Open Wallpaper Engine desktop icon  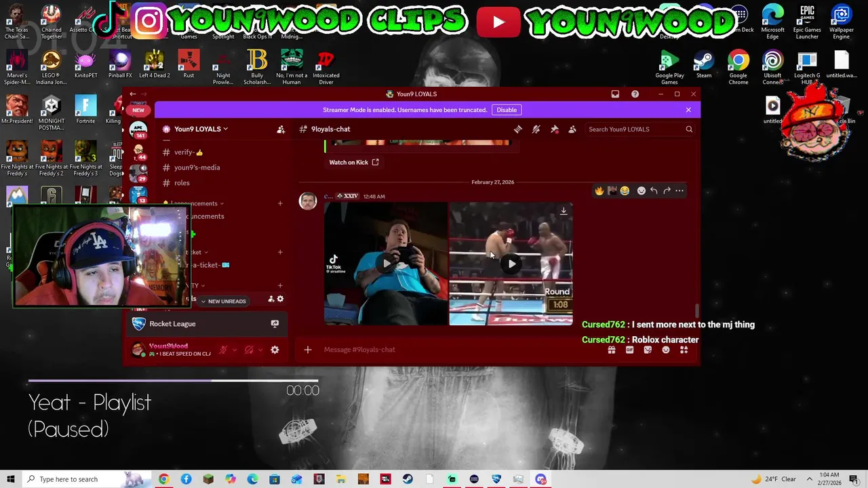(x=842, y=22)
